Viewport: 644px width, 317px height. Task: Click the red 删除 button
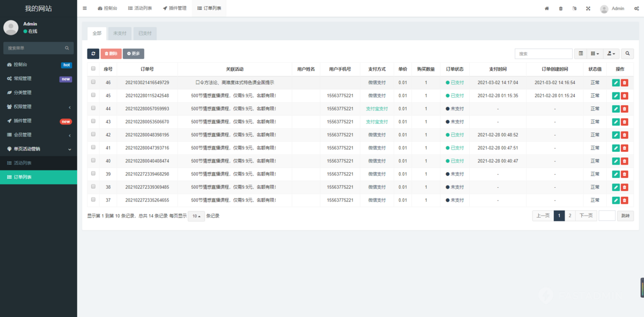[x=111, y=54]
